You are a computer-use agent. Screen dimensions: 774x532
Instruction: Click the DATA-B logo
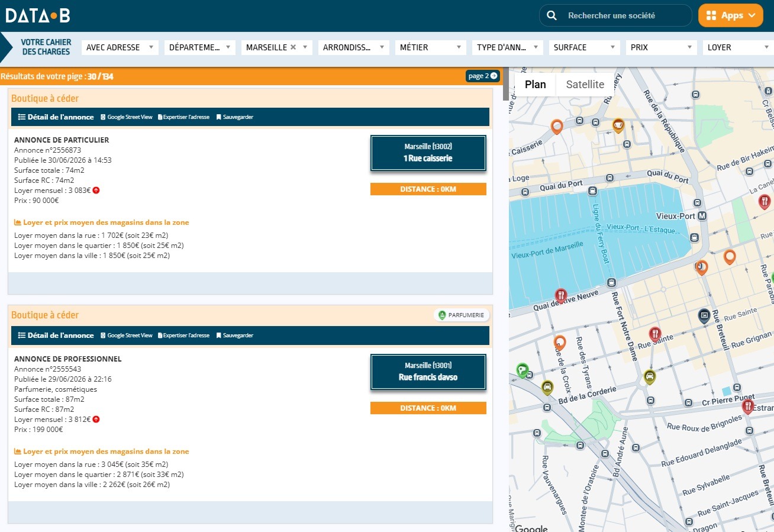(38, 15)
